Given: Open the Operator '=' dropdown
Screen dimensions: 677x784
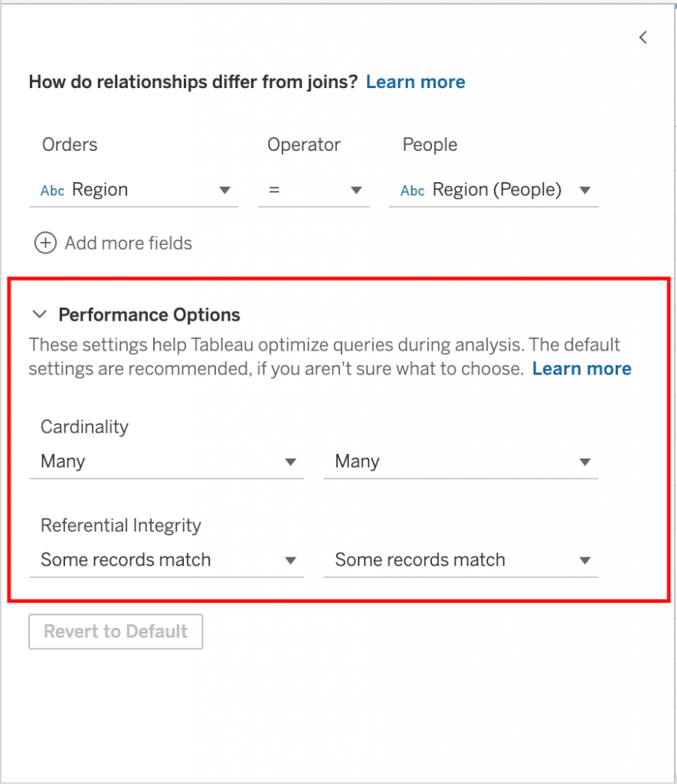Looking at the screenshot, I should point(313,191).
